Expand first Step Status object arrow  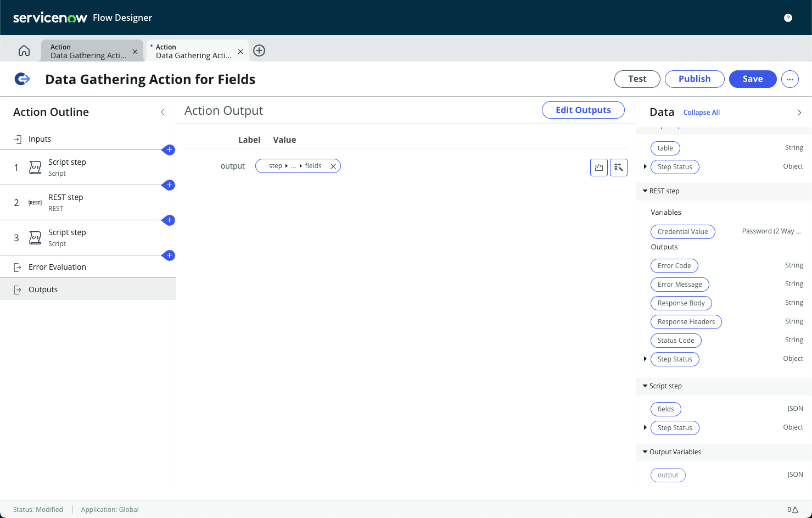(x=645, y=166)
